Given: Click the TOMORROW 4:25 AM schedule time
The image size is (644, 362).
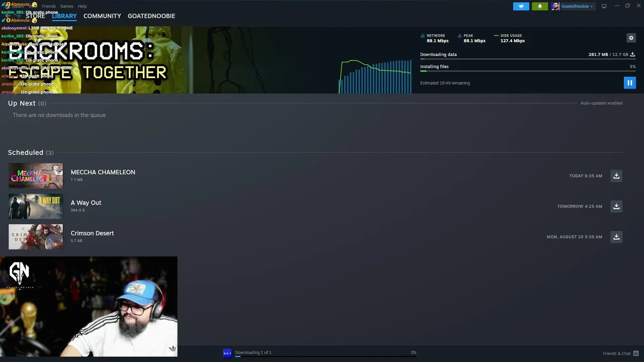Looking at the screenshot, I should point(580,206).
